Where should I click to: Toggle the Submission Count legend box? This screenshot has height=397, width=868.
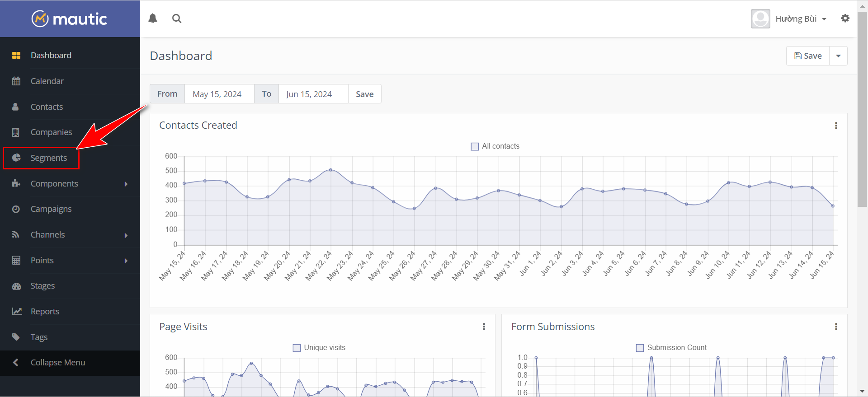tap(640, 348)
